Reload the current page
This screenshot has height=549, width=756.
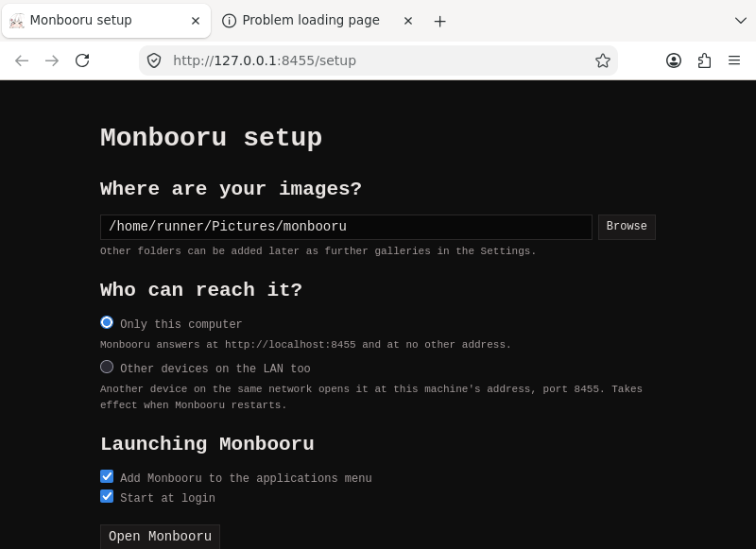[x=82, y=60]
